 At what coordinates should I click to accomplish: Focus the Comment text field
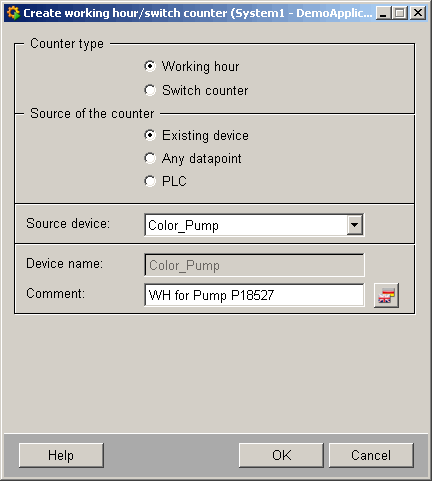(254, 295)
